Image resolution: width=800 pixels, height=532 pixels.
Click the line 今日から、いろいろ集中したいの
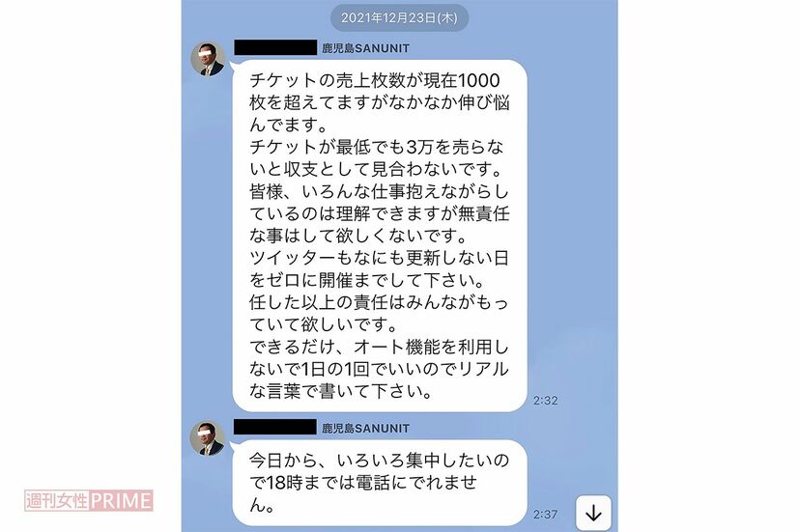click(379, 461)
